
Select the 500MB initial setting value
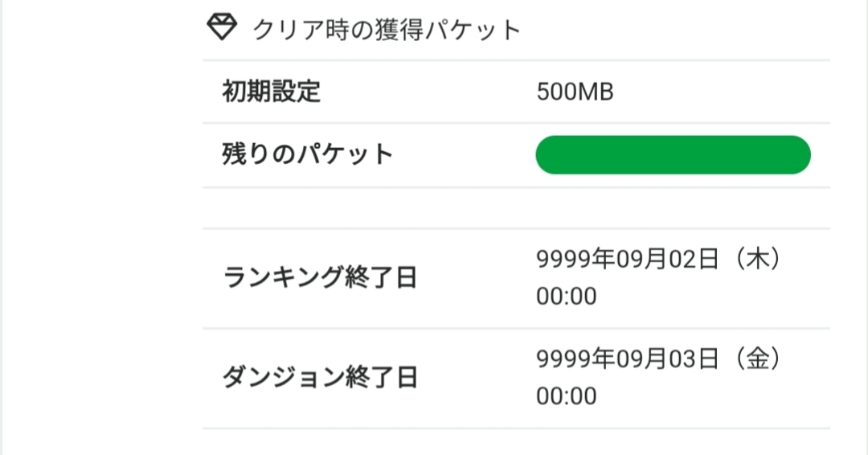575,92
